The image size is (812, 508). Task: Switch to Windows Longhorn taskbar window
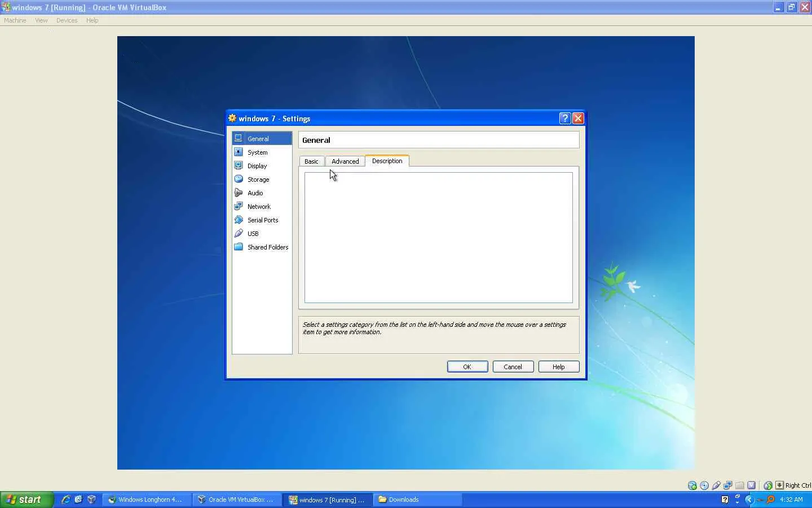click(147, 500)
